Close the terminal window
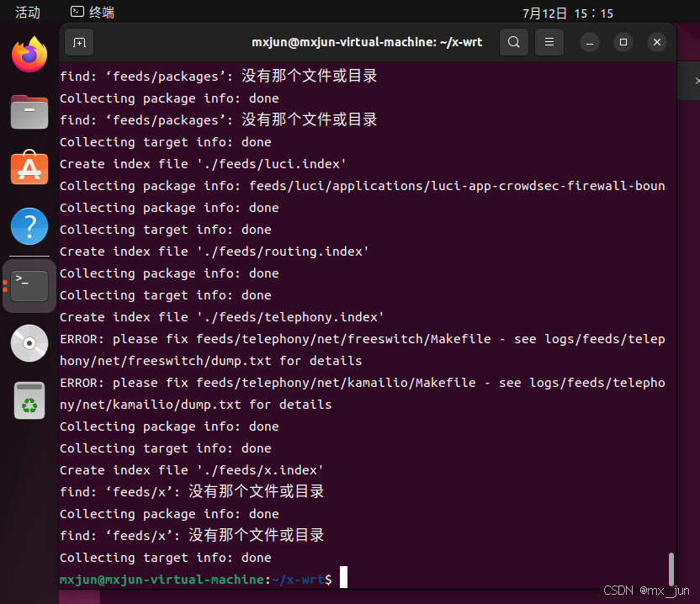Viewport: 700px width, 604px height. 657,42
